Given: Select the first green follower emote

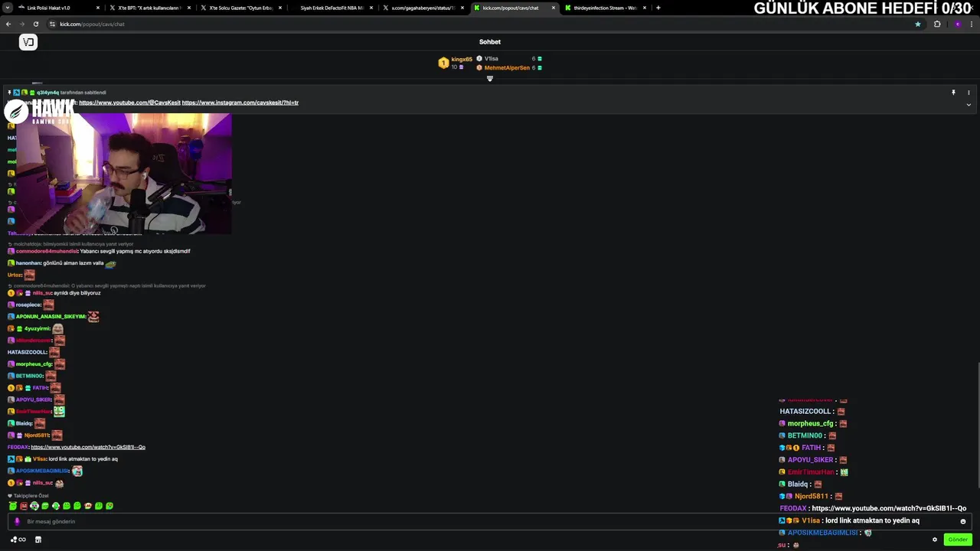Looking at the screenshot, I should (13, 506).
